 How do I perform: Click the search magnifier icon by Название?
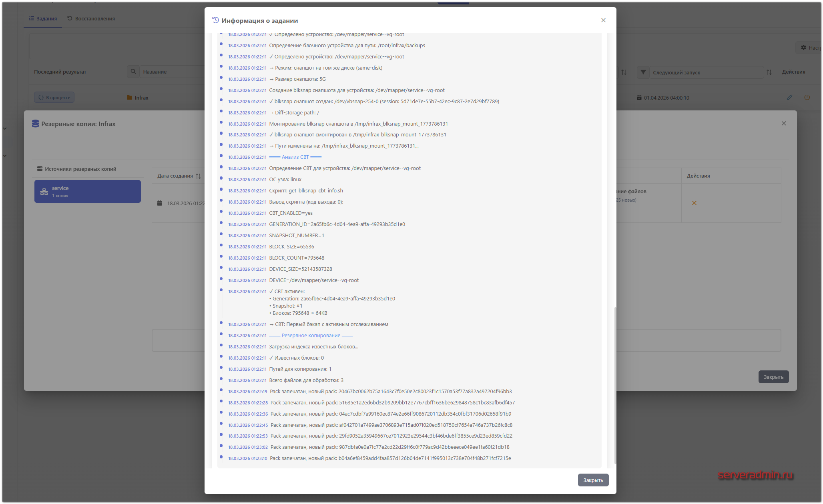pos(133,72)
